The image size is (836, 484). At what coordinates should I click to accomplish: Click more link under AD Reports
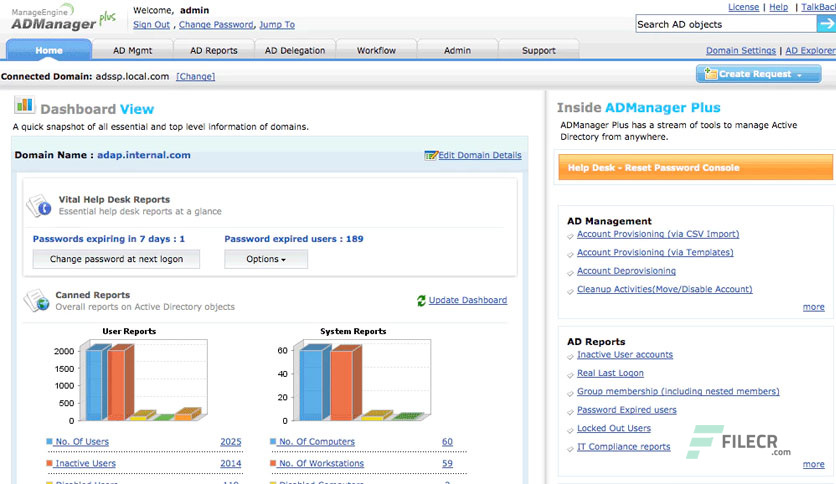click(x=814, y=464)
